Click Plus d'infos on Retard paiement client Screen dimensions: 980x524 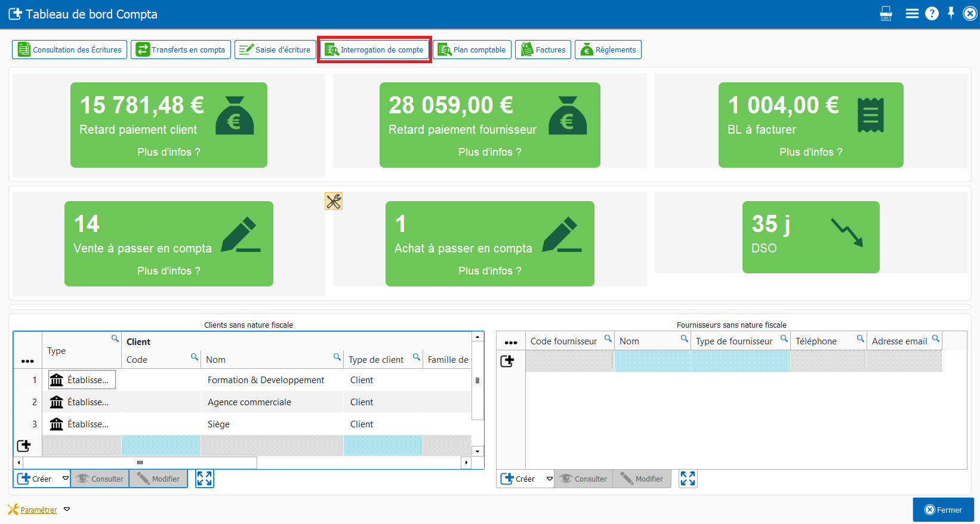pyautogui.click(x=169, y=152)
